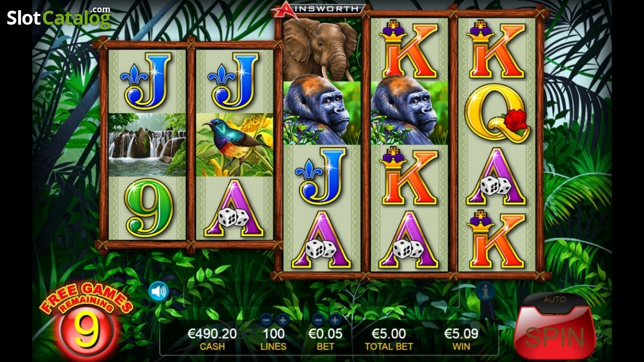Raise the bet with plus button

coord(335,320)
